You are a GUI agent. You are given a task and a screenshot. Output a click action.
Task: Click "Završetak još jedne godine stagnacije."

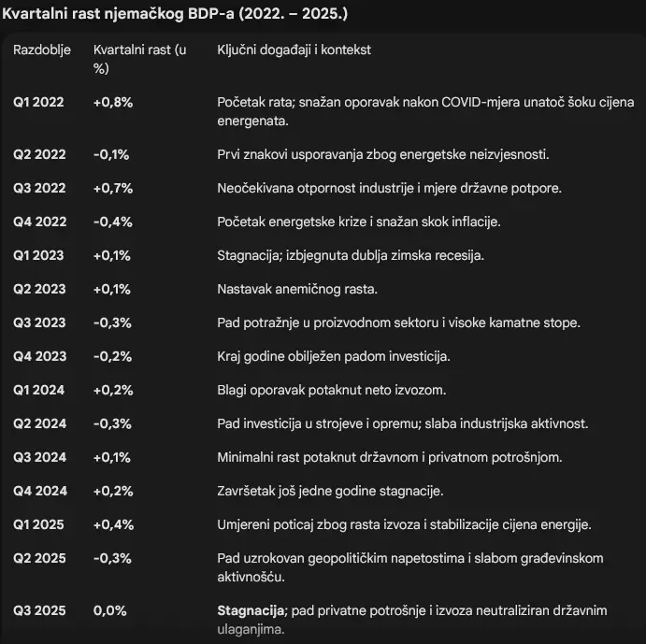343,491
